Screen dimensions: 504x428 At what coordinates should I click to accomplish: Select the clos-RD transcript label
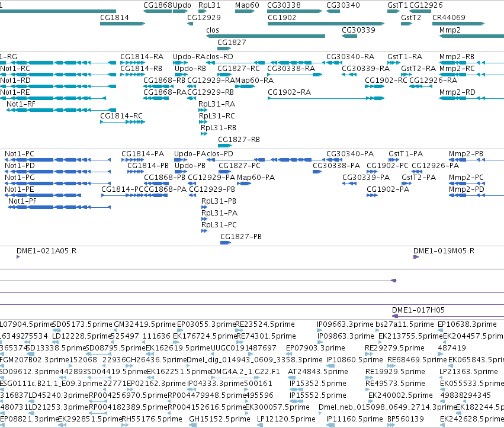(220, 57)
